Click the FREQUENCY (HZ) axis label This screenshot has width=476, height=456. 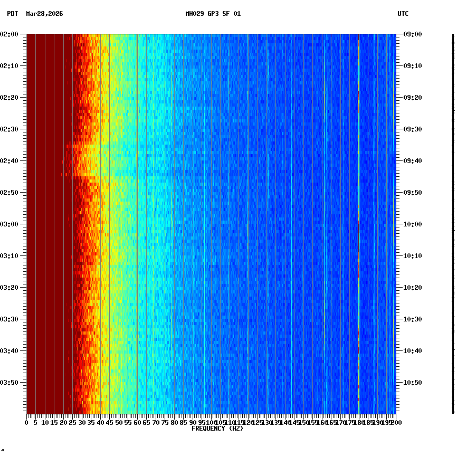[x=217, y=428]
